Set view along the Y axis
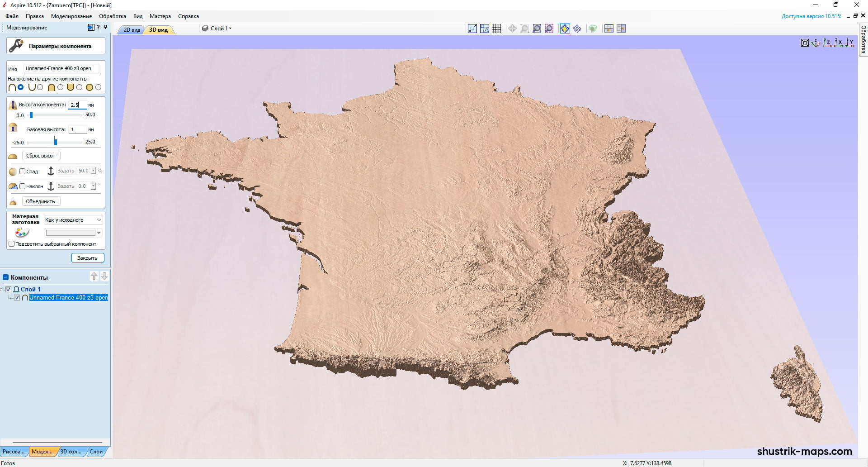The height and width of the screenshot is (467, 868). coord(850,43)
